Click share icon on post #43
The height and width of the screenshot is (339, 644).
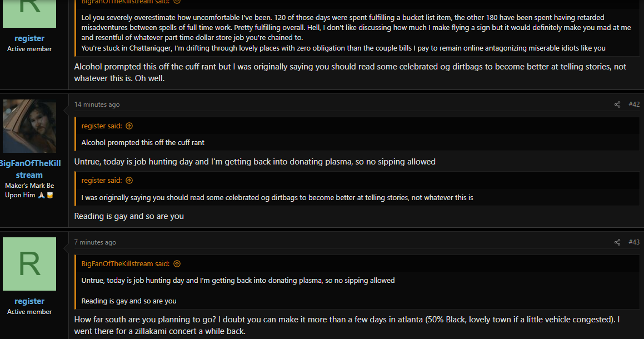click(617, 242)
